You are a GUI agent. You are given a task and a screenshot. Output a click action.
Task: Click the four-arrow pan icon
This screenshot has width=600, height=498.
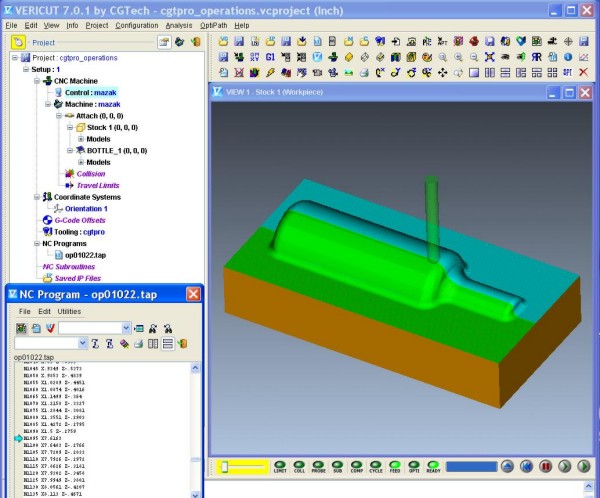click(x=443, y=72)
